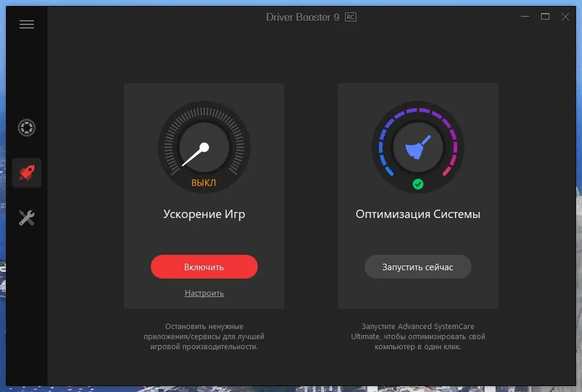
Task: Click the RC badge beside Driver Booster 9
Action: 350,17
